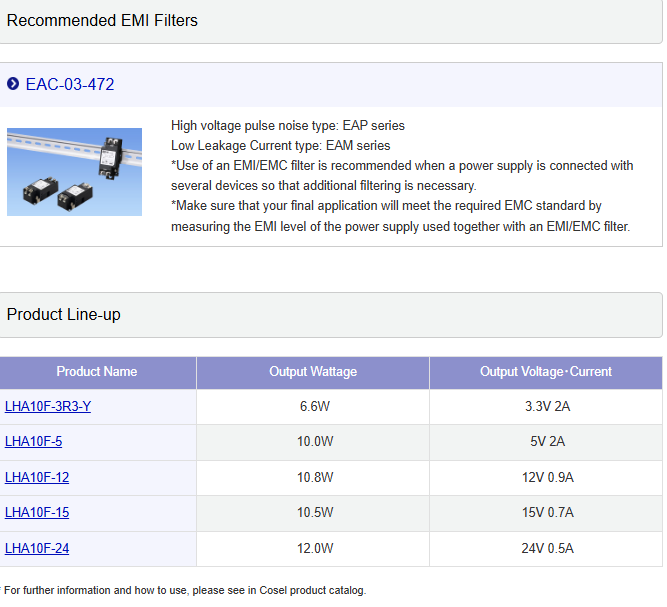
Task: Open the LHA10F-15 product link
Action: 37,512
